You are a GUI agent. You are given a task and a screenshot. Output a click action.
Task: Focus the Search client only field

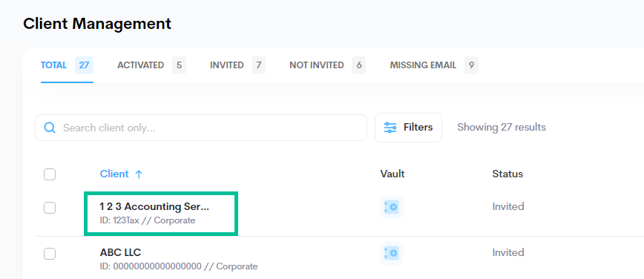coord(201,128)
